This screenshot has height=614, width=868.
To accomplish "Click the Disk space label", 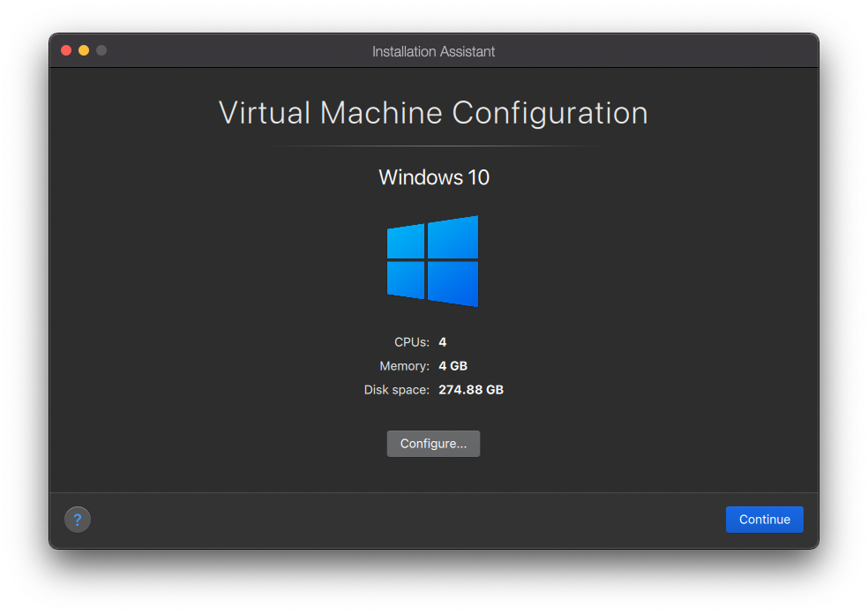I will coord(396,389).
